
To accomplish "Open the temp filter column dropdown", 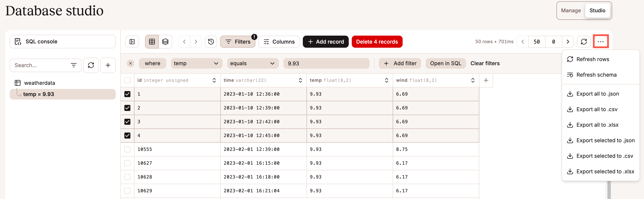I will coord(197,63).
